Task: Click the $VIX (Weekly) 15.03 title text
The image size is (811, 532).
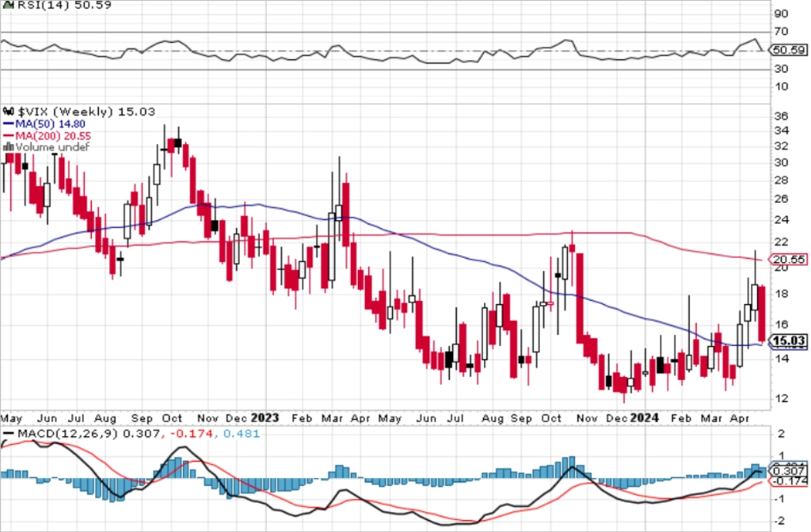Action: [x=86, y=112]
